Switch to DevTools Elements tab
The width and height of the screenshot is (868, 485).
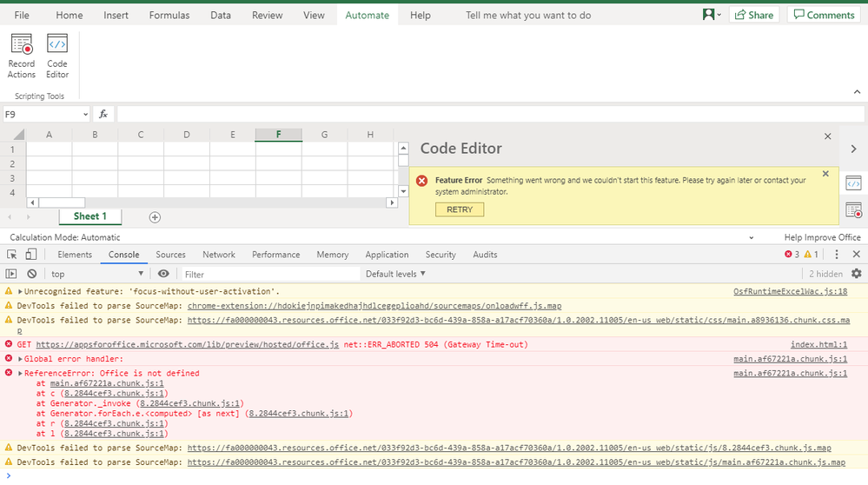click(x=75, y=255)
